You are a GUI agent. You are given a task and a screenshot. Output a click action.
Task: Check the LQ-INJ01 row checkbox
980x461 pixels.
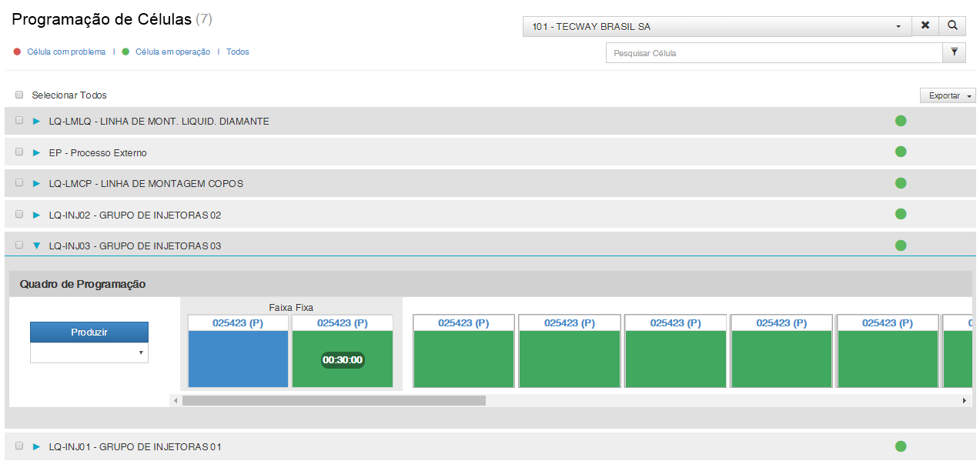point(19,446)
